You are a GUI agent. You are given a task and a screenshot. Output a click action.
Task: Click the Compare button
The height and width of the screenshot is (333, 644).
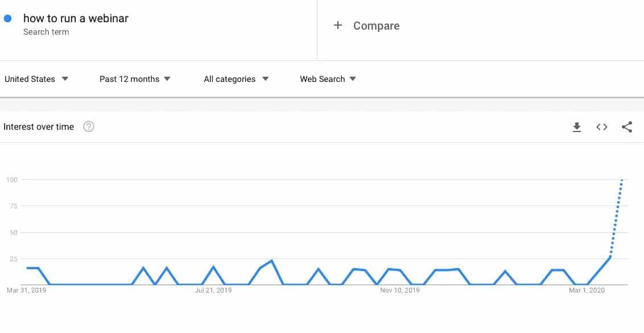[x=376, y=26]
